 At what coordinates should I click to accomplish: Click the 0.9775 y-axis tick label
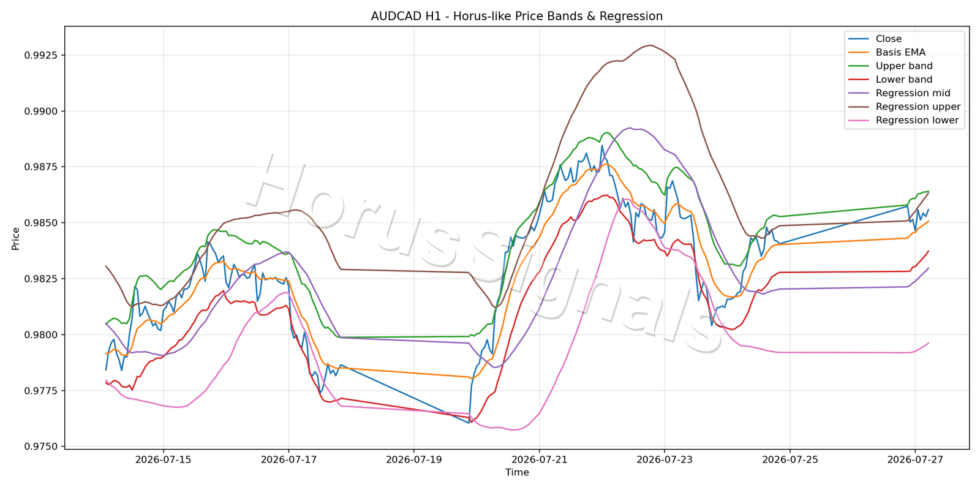point(41,391)
